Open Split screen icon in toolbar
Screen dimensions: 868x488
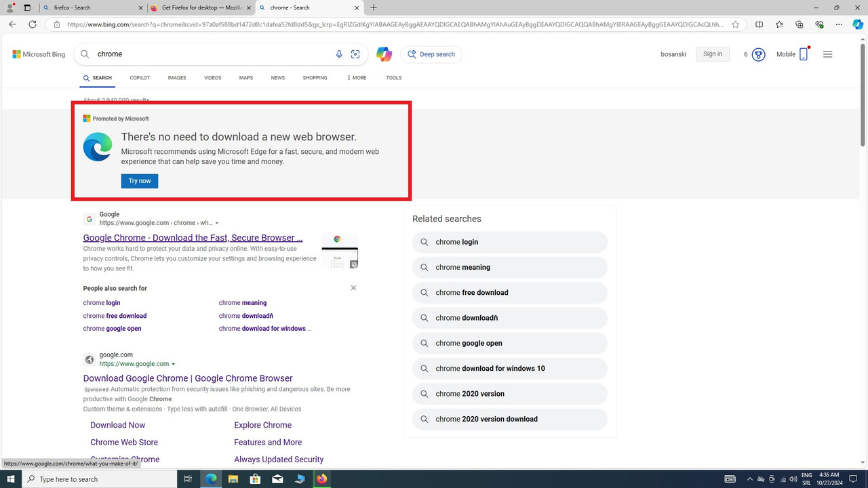pos(759,24)
